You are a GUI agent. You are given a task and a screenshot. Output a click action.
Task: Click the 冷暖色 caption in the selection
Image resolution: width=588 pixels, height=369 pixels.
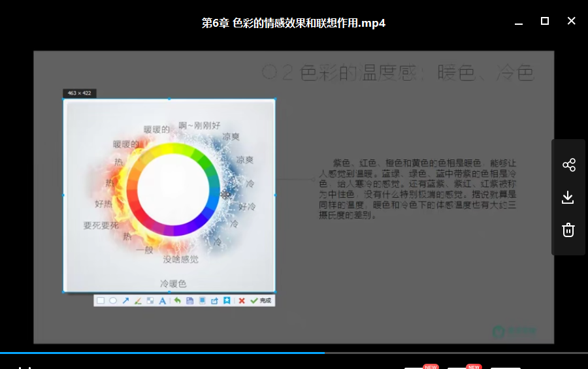pyautogui.click(x=173, y=283)
